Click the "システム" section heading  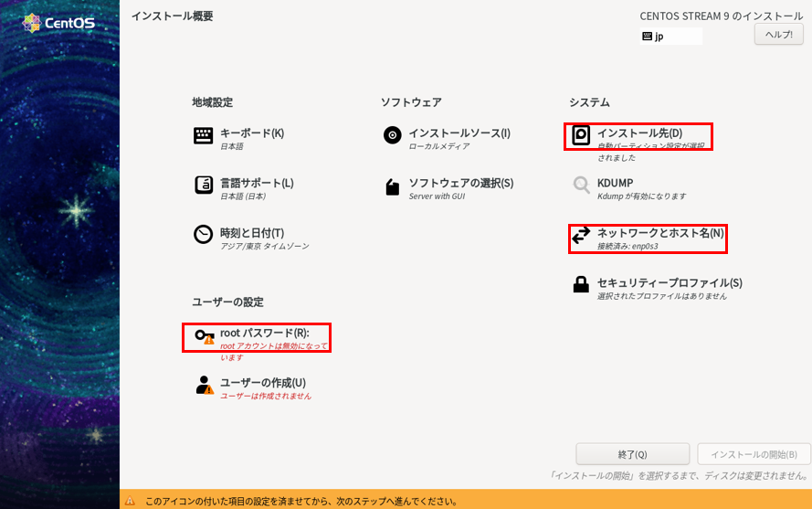pos(589,102)
